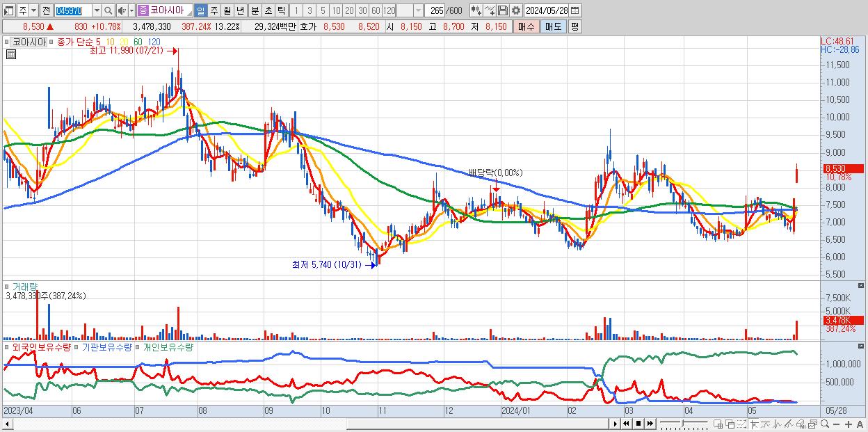The image size is (868, 432).
Task: Select 분 (minute) period button
Action: 255,10
